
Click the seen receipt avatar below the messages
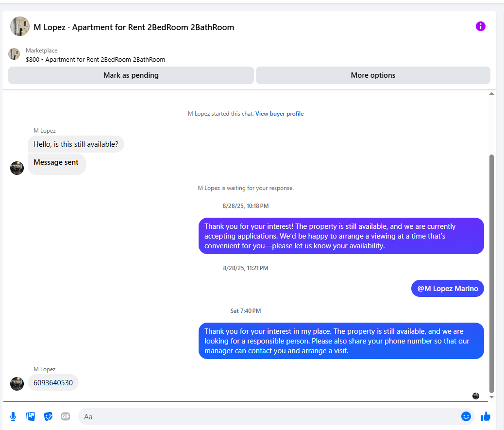tap(476, 396)
